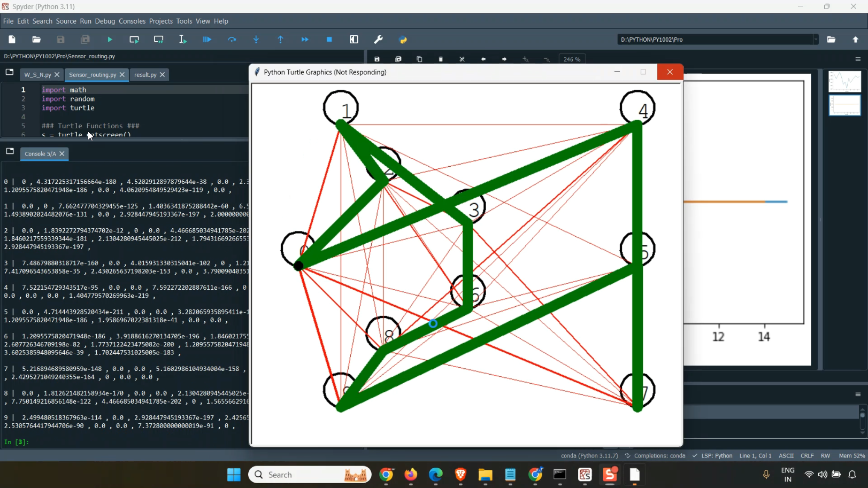Open the working directory dropdown
The image size is (868, 488).
816,39
